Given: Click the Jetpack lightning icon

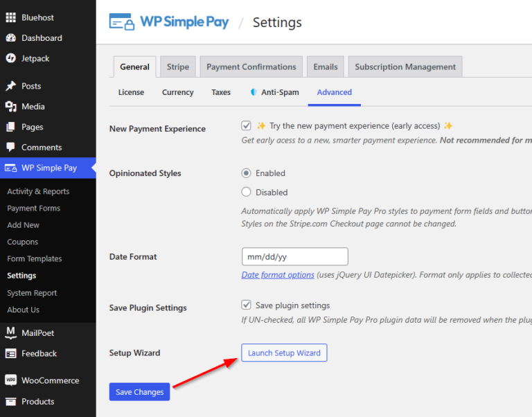Looking at the screenshot, I should (10, 58).
